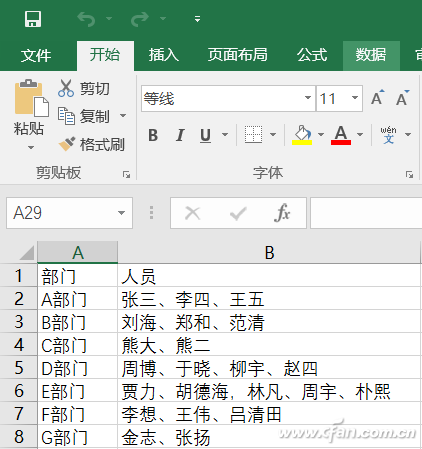The height and width of the screenshot is (449, 422).
Task: Click the borders icon
Action: click(x=253, y=135)
